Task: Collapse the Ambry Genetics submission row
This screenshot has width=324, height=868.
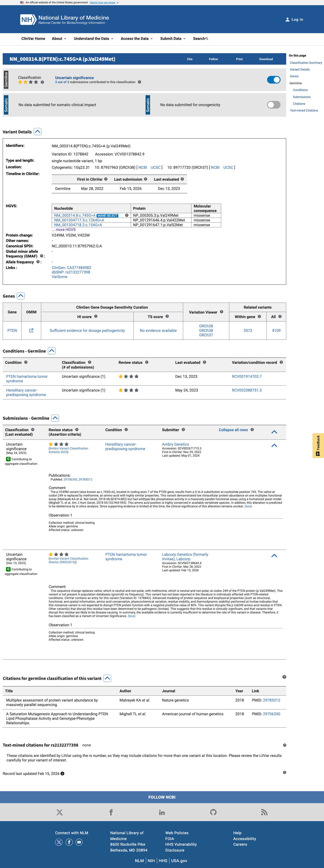Action: point(274,445)
